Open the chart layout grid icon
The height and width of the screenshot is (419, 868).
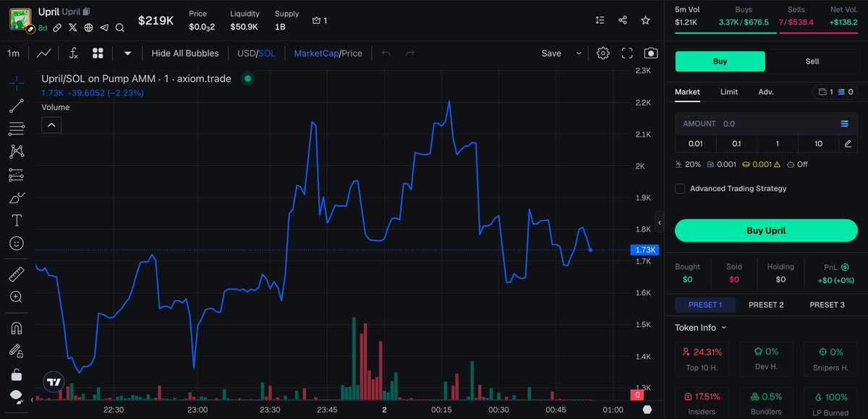tap(98, 53)
